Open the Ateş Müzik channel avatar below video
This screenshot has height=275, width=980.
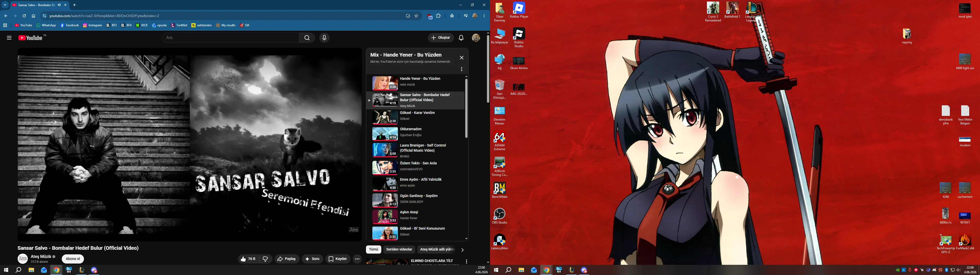(x=23, y=259)
